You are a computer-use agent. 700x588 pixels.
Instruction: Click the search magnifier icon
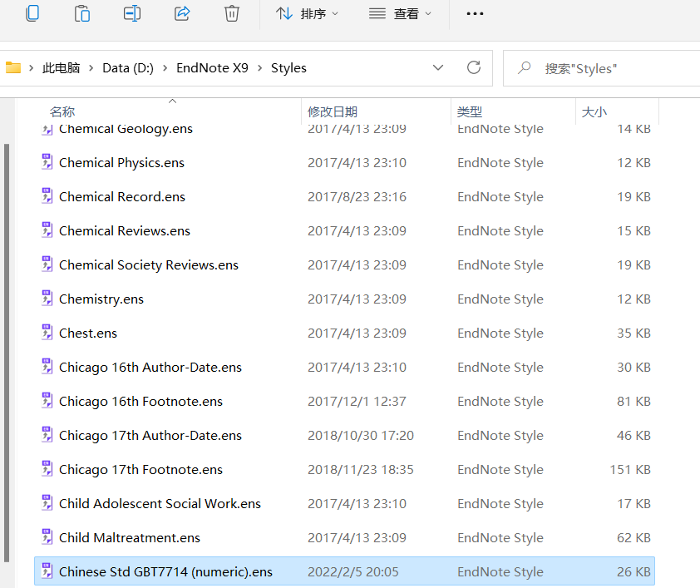point(524,68)
